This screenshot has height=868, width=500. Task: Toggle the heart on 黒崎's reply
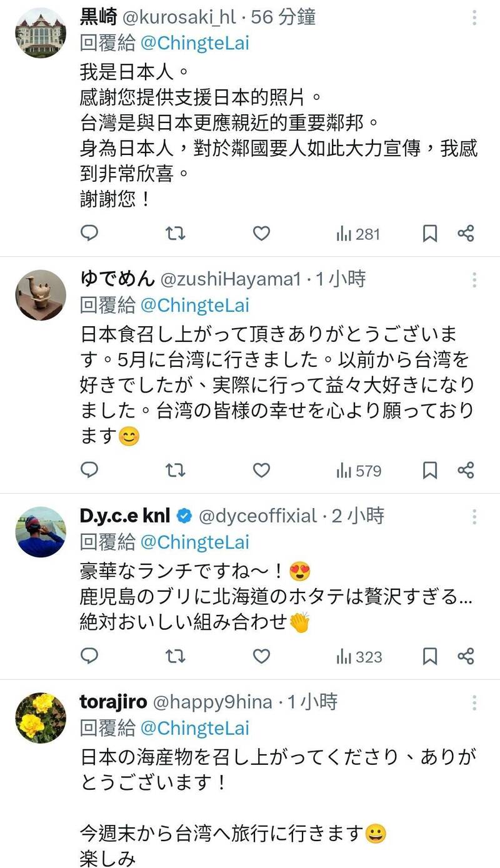tap(261, 234)
